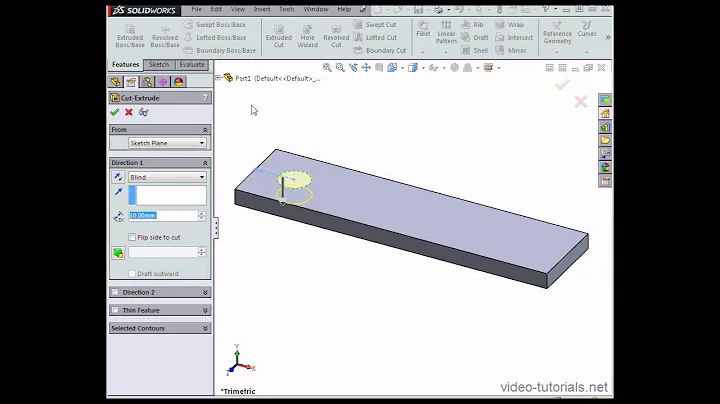Accept Cut-Extrude with green checkmark
This screenshot has height=404, width=720.
click(114, 112)
